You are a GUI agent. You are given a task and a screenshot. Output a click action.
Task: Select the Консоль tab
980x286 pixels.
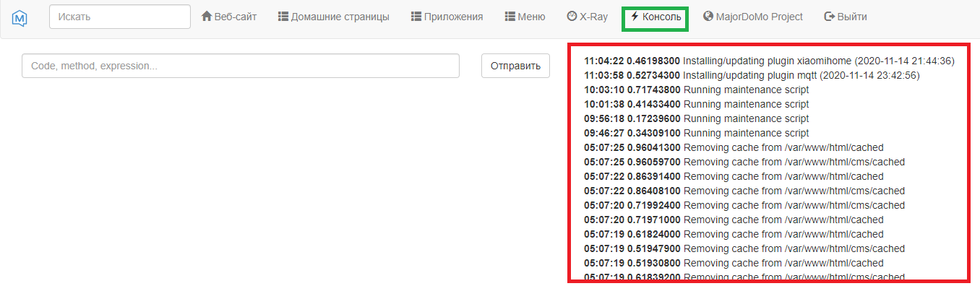tap(656, 17)
